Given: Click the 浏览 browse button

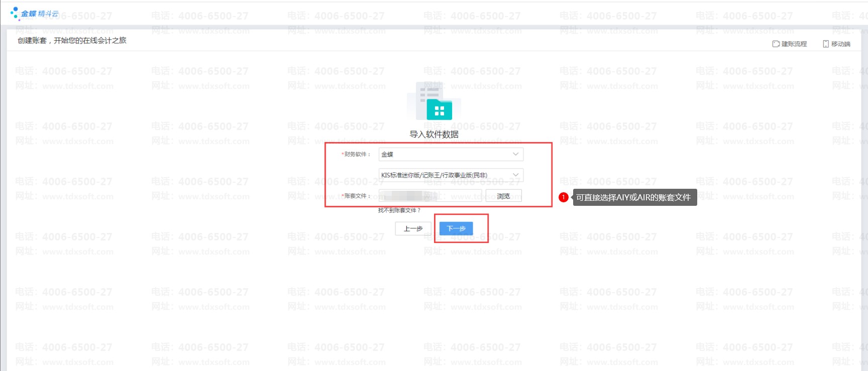Looking at the screenshot, I should click(503, 196).
